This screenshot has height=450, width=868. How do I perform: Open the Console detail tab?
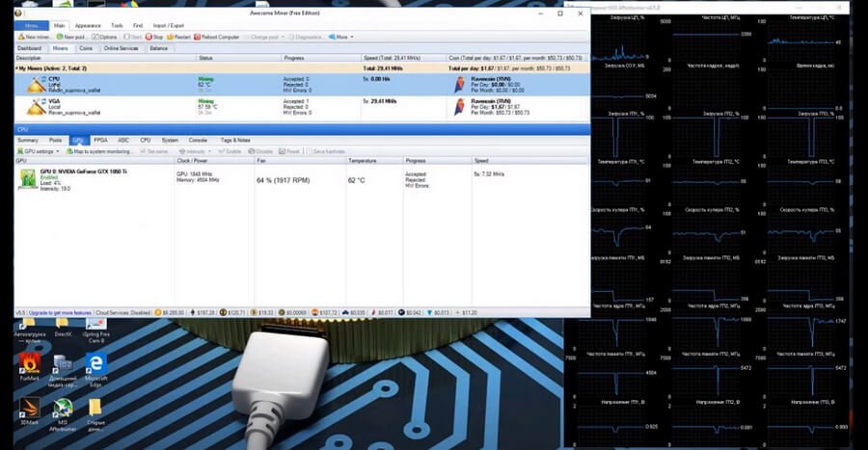point(198,140)
